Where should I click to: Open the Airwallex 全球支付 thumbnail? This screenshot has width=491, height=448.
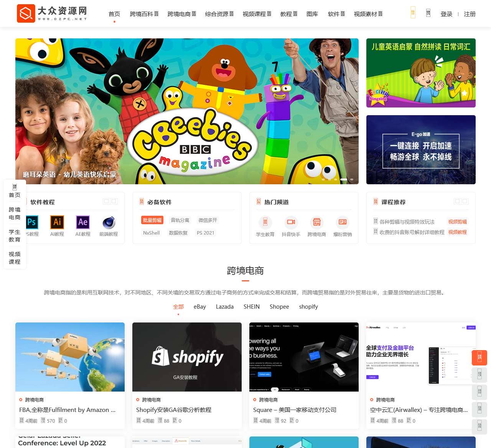pyautogui.click(x=421, y=357)
